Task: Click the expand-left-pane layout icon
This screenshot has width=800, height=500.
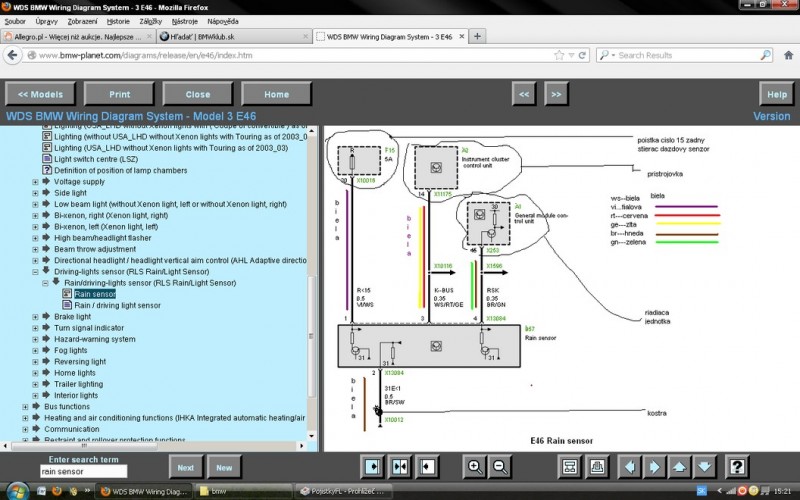Action: tap(373, 467)
